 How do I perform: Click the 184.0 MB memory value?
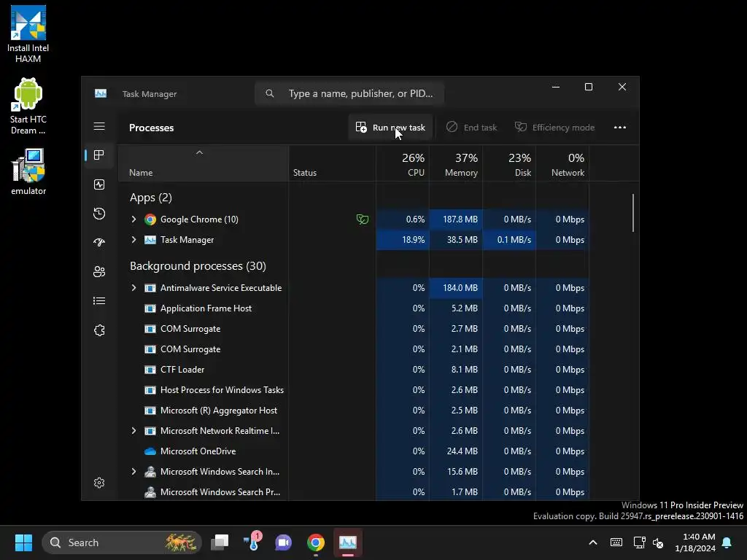click(x=460, y=287)
